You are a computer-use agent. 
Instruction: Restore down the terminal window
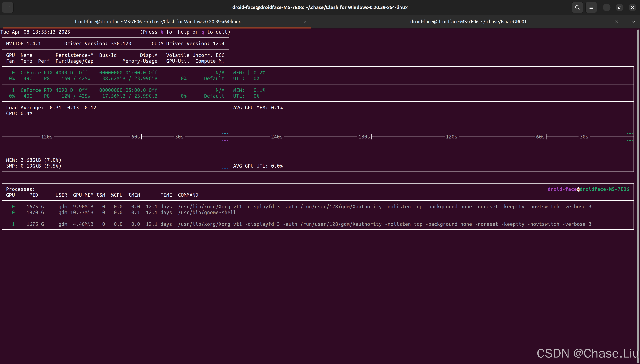[619, 7]
